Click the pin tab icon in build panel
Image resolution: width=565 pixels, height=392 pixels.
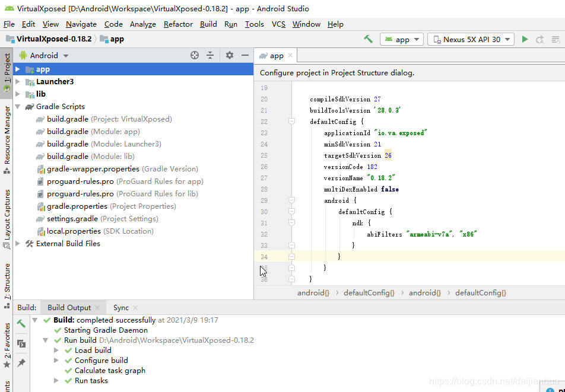(x=21, y=362)
